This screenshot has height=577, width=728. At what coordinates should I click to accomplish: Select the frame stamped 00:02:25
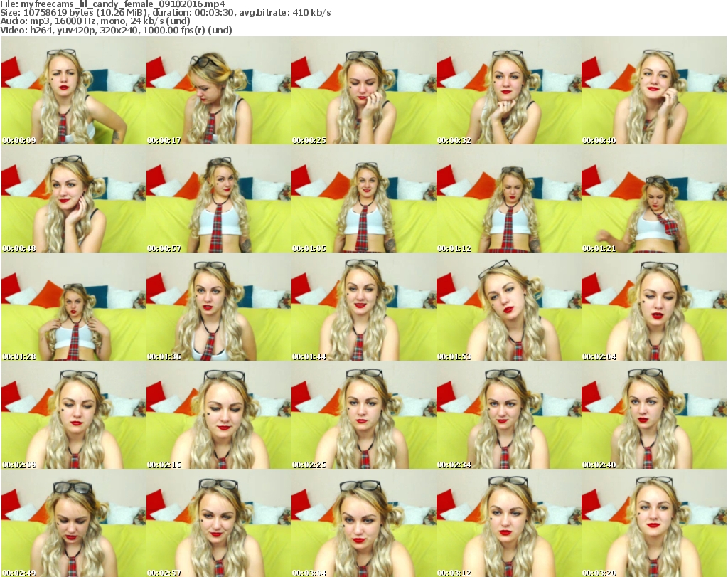tap(363, 415)
